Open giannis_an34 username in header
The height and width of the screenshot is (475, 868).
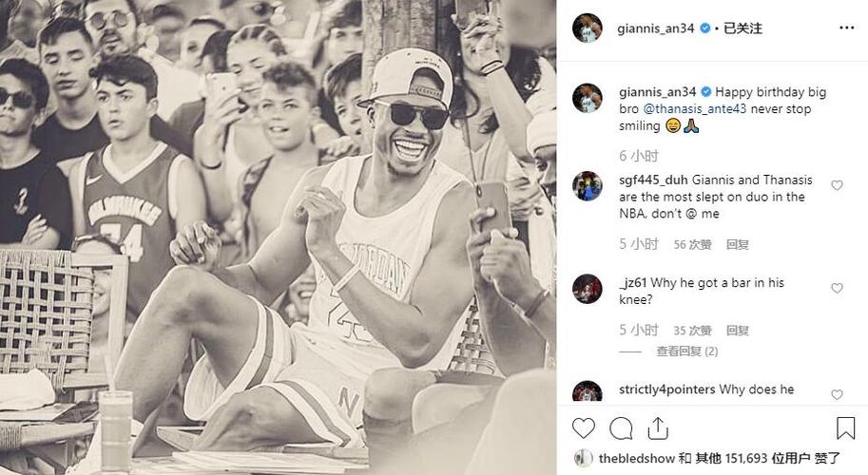(x=655, y=28)
